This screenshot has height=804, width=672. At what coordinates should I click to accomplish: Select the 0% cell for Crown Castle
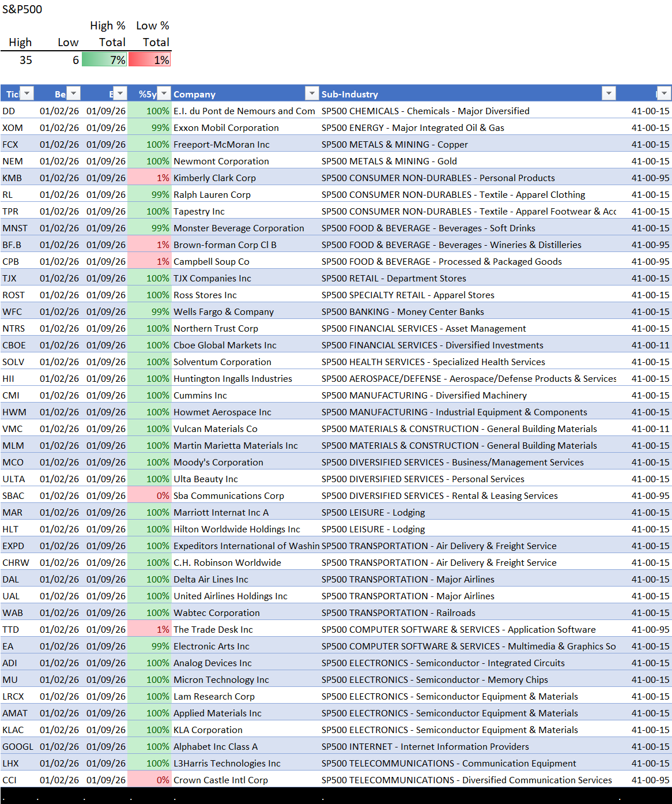[150, 780]
